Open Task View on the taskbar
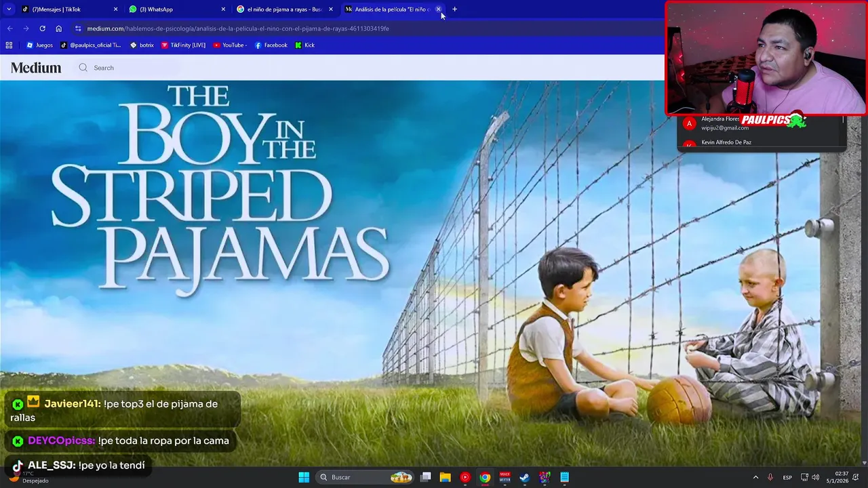 point(425,477)
